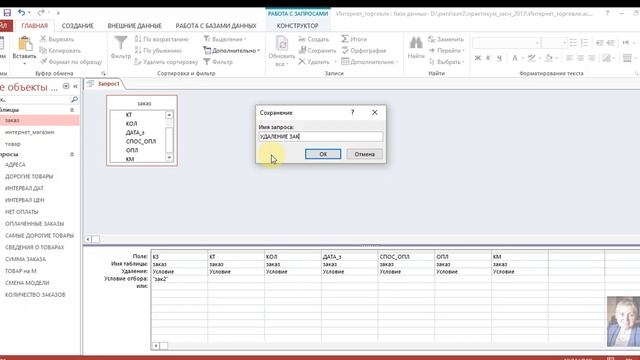
Task: Toggle bold Ж formatting
Action: [x=478, y=58]
